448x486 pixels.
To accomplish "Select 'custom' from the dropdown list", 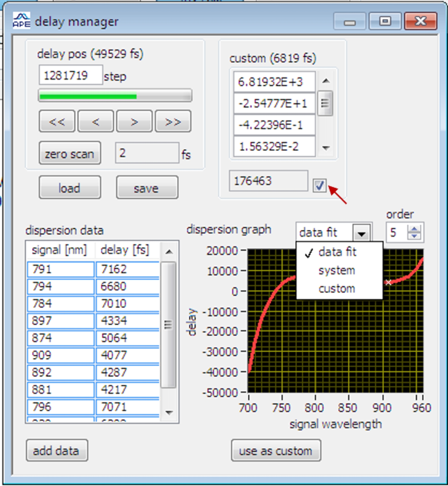I will click(337, 289).
